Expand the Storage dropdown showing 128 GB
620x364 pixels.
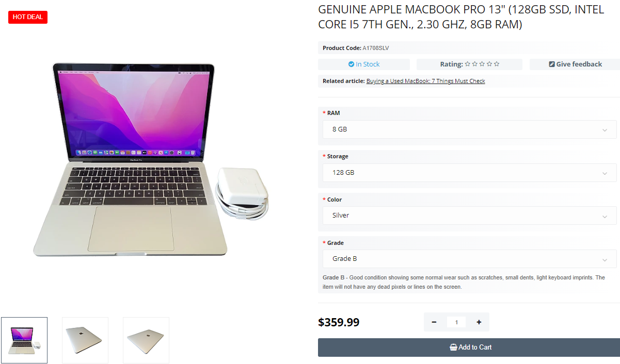pyautogui.click(x=470, y=173)
